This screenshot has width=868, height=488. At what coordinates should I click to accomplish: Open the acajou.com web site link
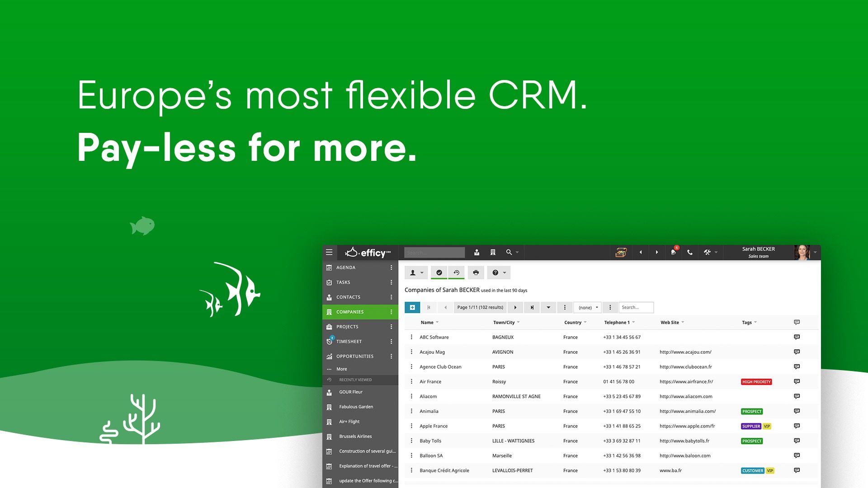click(x=685, y=352)
